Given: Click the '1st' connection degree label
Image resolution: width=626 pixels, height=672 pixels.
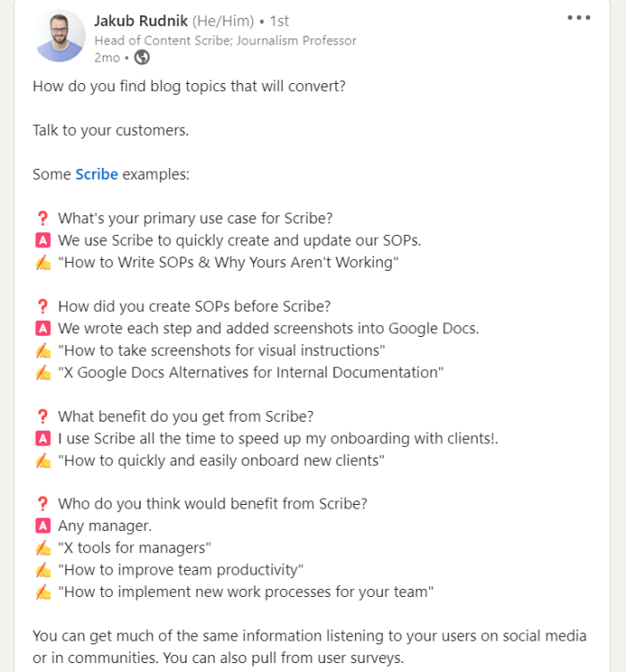Looking at the screenshot, I should tap(280, 21).
